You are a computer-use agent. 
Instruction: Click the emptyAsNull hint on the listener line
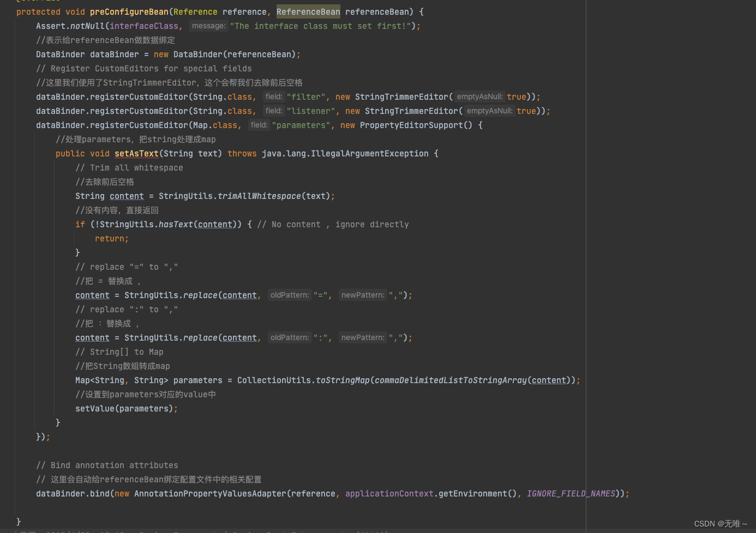(490, 111)
